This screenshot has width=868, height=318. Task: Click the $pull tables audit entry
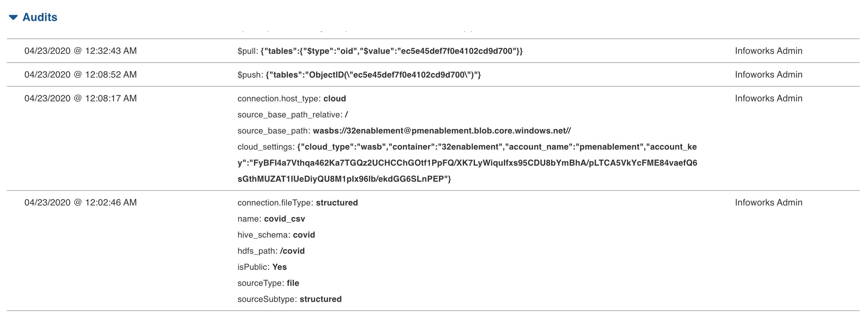coord(380,51)
